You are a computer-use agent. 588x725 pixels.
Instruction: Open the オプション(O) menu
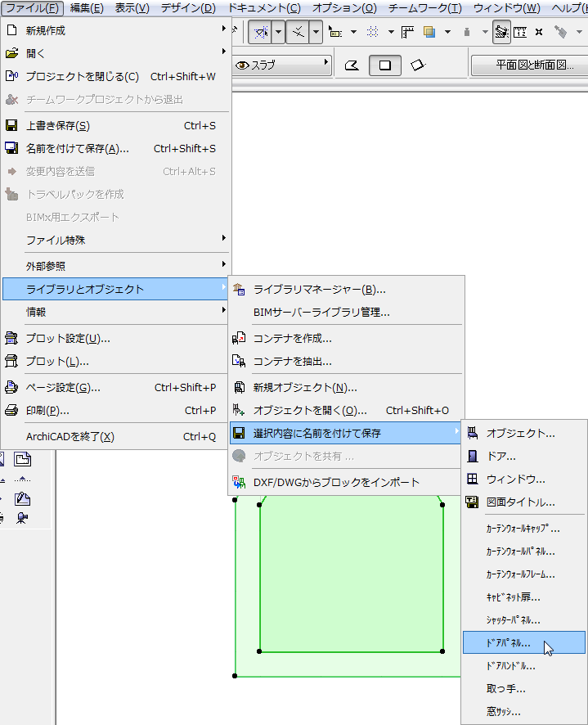(x=344, y=8)
